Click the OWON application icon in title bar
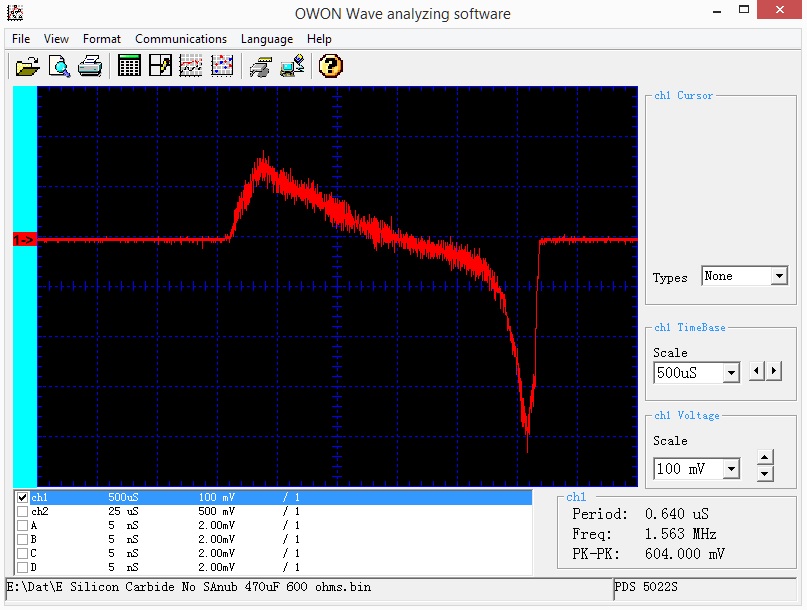Image resolution: width=807 pixels, height=610 pixels. (x=15, y=12)
